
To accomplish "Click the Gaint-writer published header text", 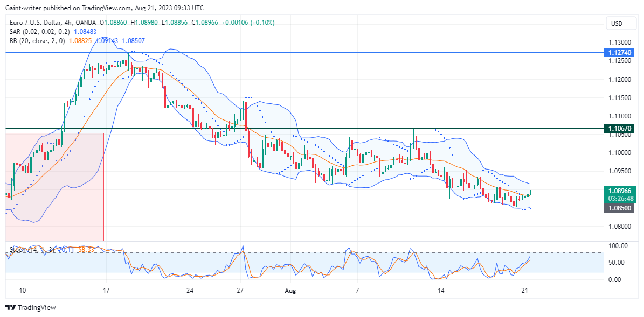I will click(x=105, y=8).
